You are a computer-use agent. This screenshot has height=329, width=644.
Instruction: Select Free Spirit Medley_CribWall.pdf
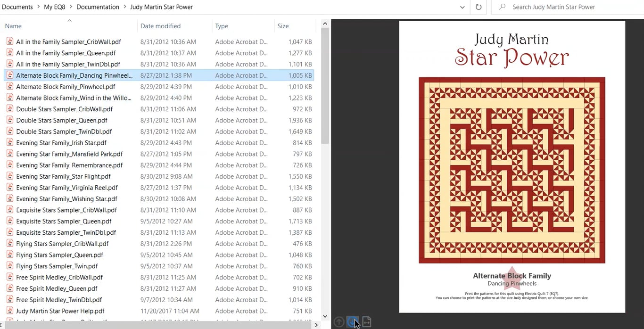(x=59, y=277)
